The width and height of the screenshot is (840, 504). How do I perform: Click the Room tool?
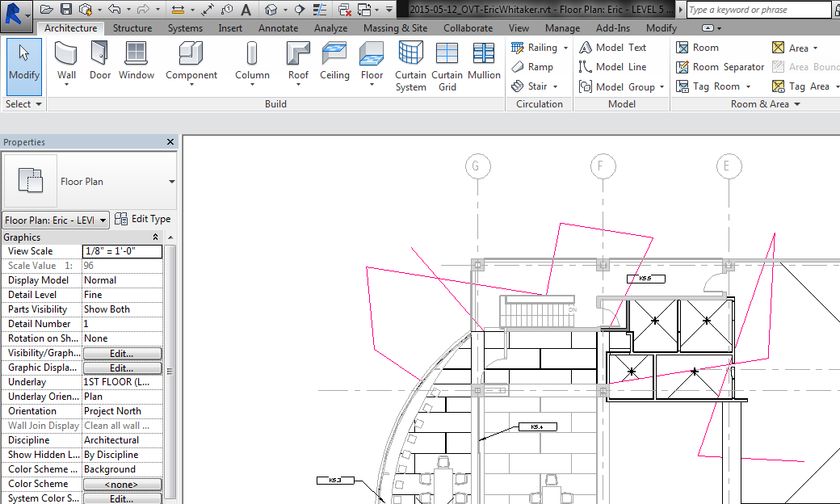[x=697, y=48]
